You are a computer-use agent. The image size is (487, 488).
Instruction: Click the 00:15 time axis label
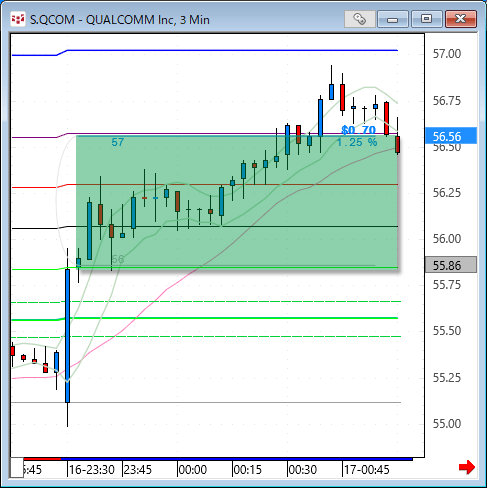pos(248,470)
